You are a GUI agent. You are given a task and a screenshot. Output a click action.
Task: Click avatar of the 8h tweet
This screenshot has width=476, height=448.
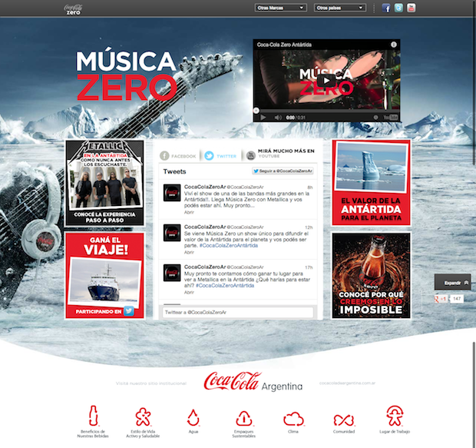172,193
